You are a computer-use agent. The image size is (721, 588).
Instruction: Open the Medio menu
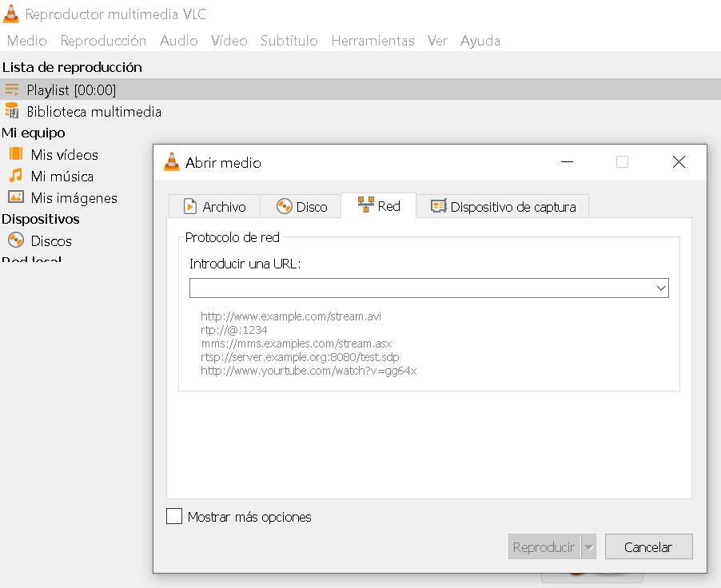[x=27, y=41]
